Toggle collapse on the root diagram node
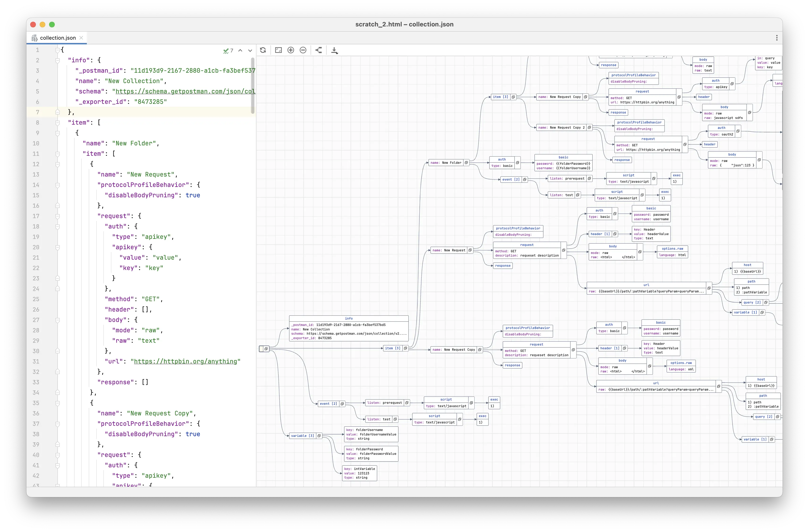Screen dimensions: 809x532 pos(266,349)
